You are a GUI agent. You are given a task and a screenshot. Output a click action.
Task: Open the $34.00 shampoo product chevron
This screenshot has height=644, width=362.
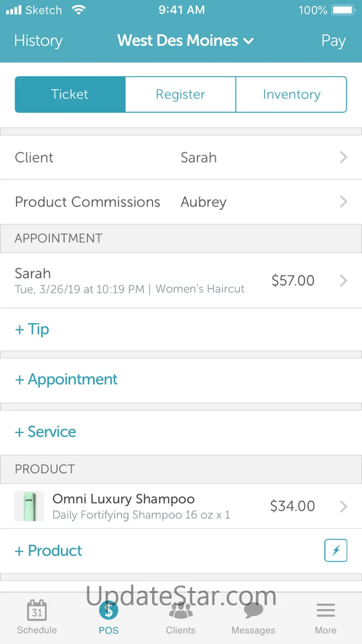[x=343, y=506]
